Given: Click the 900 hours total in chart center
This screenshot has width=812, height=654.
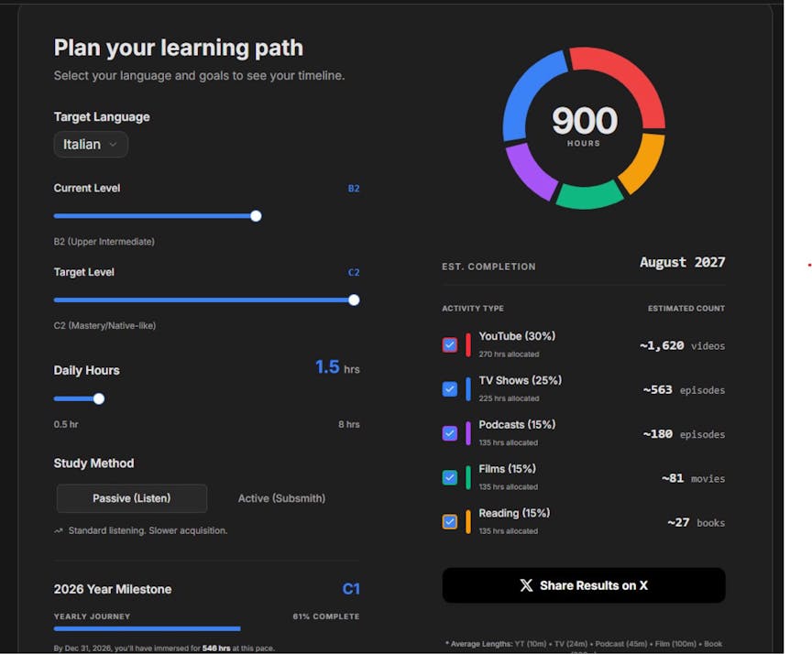Looking at the screenshot, I should click(x=584, y=123).
